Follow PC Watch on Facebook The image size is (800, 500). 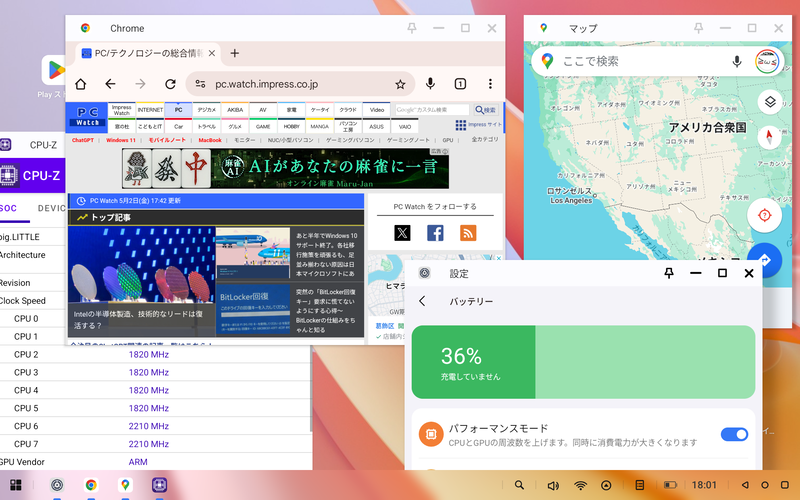coord(435,233)
